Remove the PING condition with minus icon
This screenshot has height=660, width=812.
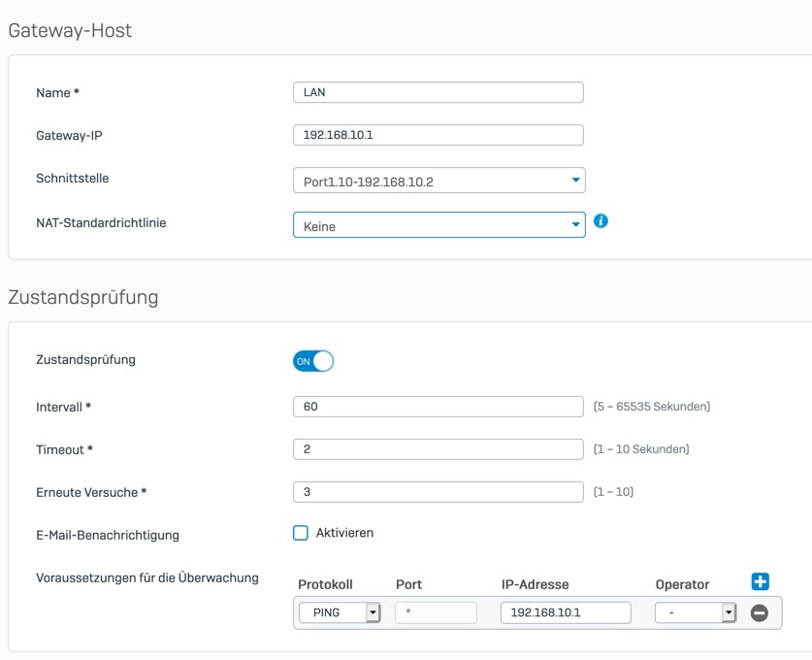click(760, 612)
